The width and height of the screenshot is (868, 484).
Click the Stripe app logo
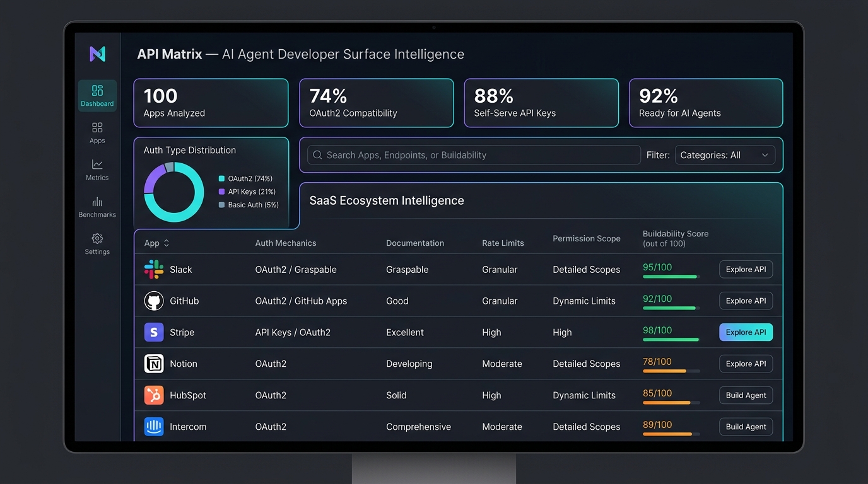pyautogui.click(x=154, y=332)
